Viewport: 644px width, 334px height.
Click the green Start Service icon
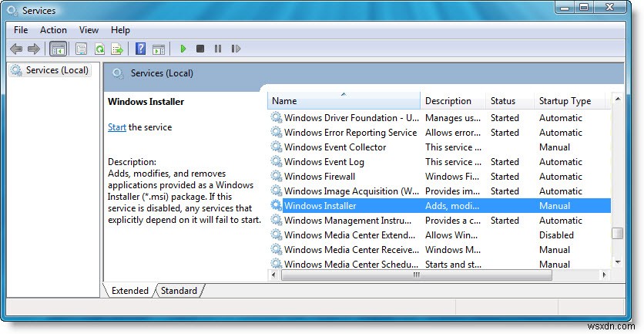[183, 49]
